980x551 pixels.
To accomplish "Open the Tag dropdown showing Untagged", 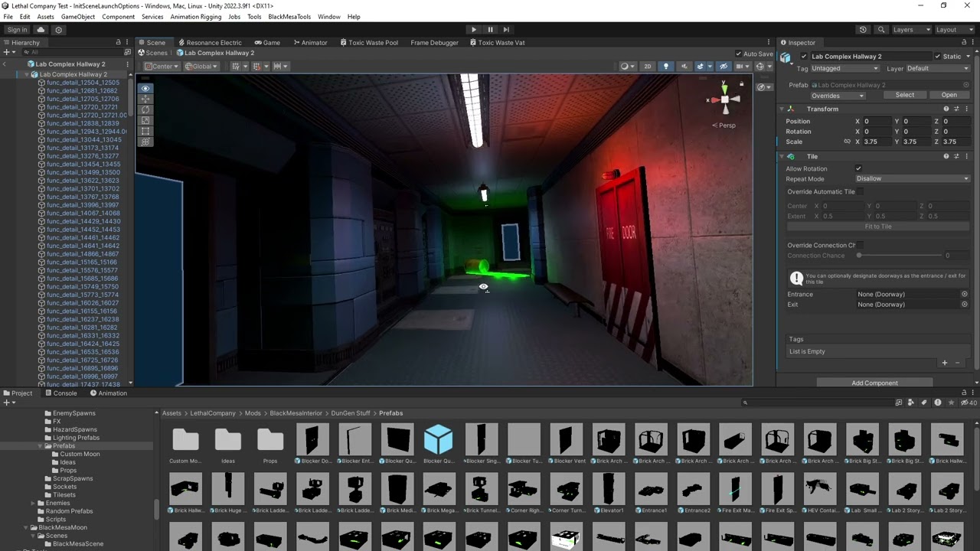I will [844, 69].
